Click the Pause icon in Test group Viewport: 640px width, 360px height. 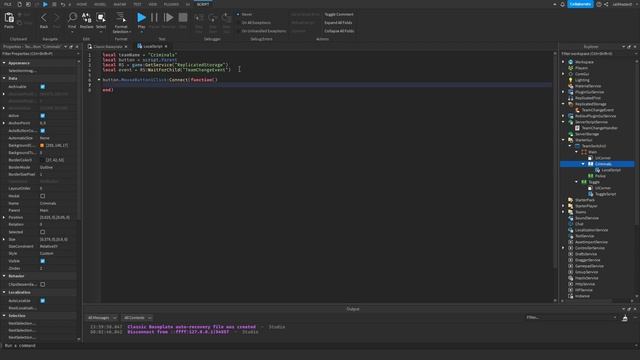pyautogui.click(x=154, y=17)
